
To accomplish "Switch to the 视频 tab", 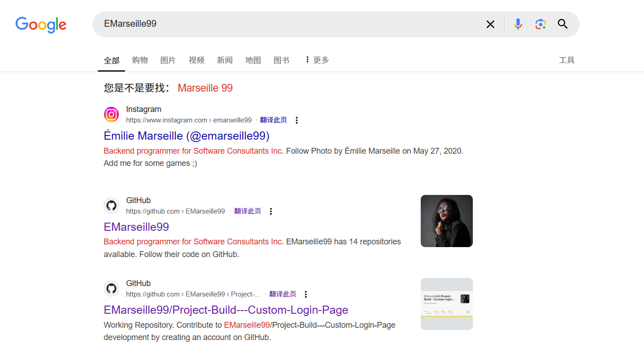I will [197, 60].
